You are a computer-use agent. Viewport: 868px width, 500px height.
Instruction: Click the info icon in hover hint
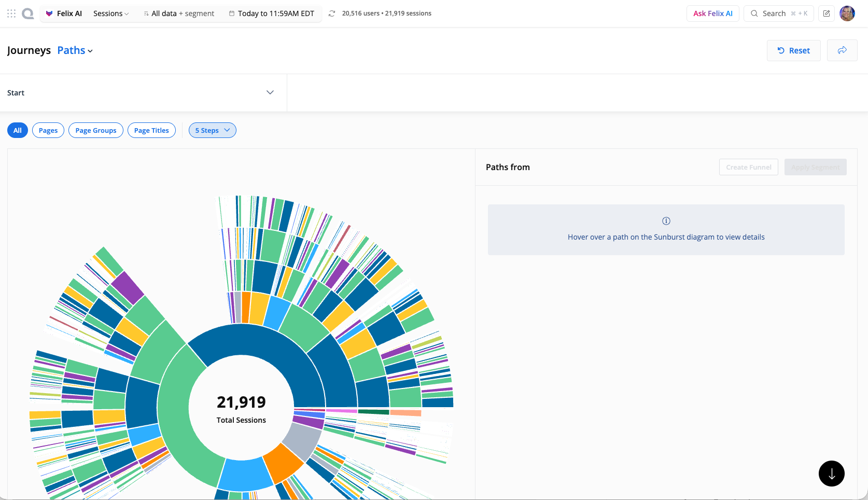pyautogui.click(x=666, y=221)
